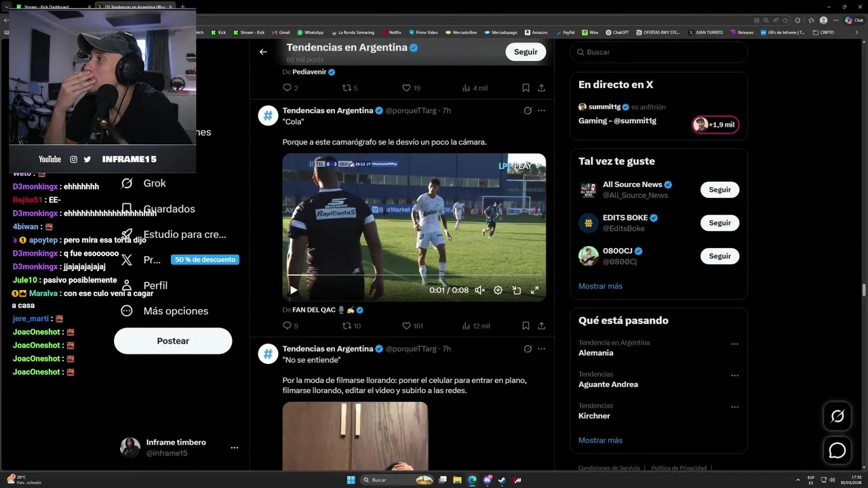Click the Buscar search field on X
This screenshot has height=488, width=868.
(658, 52)
